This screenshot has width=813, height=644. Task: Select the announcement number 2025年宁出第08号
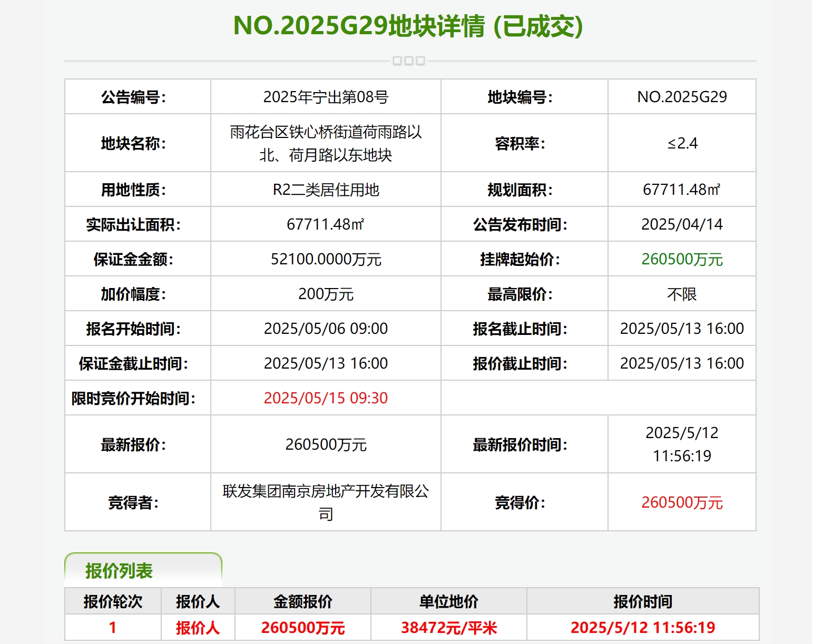326,97
